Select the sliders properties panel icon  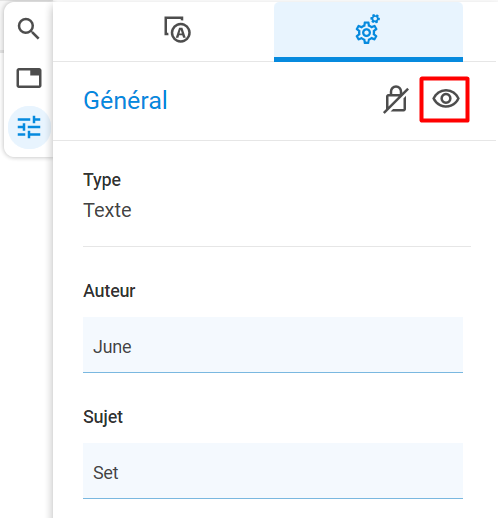click(29, 127)
